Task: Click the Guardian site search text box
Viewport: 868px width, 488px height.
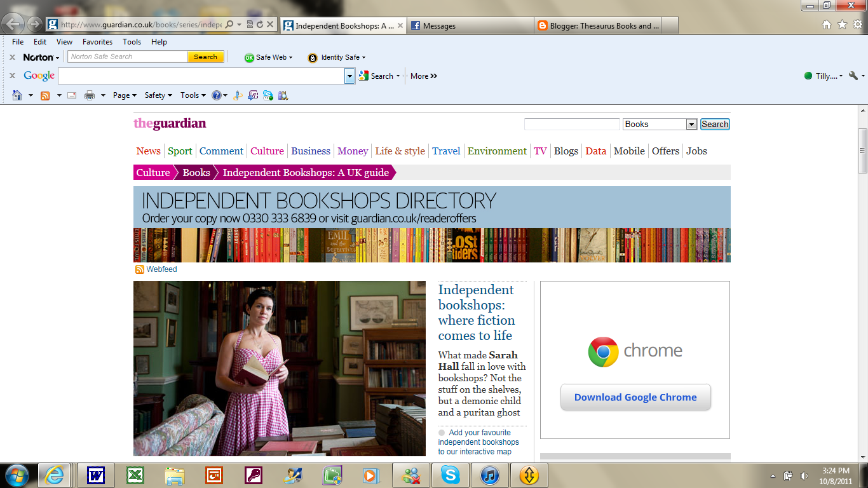Action: click(572, 125)
